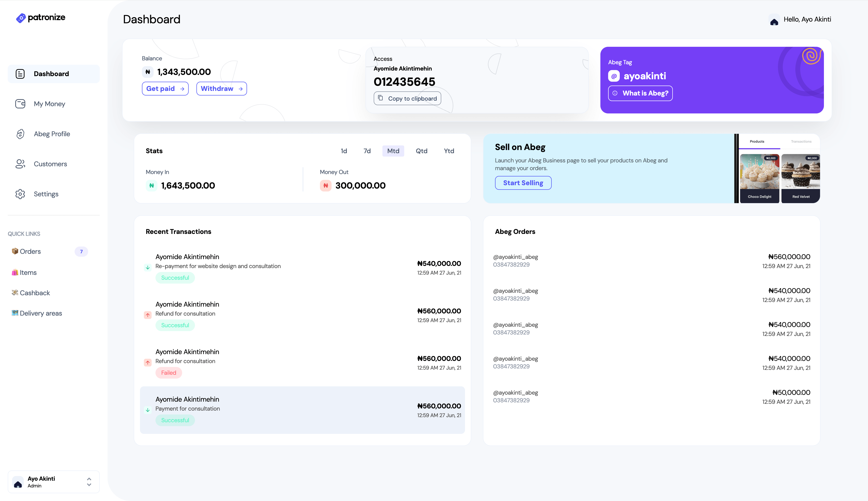The height and width of the screenshot is (501, 868).
Task: Click the My Money wallet icon
Action: [x=20, y=103]
